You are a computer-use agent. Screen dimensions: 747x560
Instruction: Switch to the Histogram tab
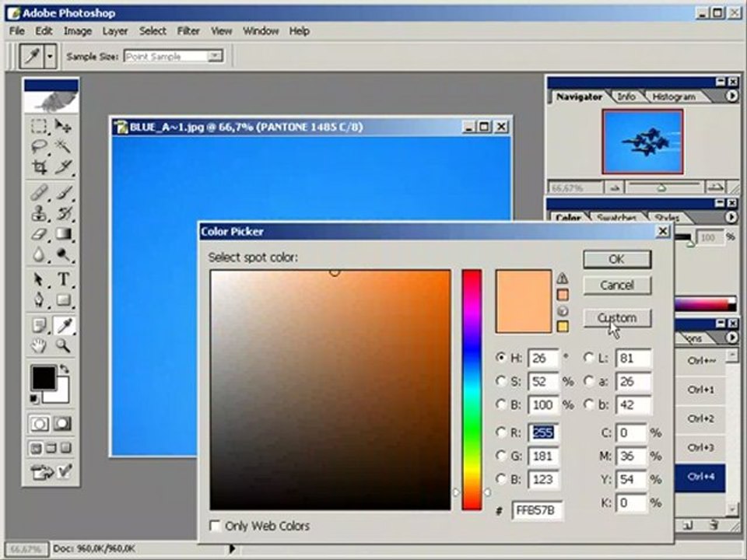[x=673, y=96]
